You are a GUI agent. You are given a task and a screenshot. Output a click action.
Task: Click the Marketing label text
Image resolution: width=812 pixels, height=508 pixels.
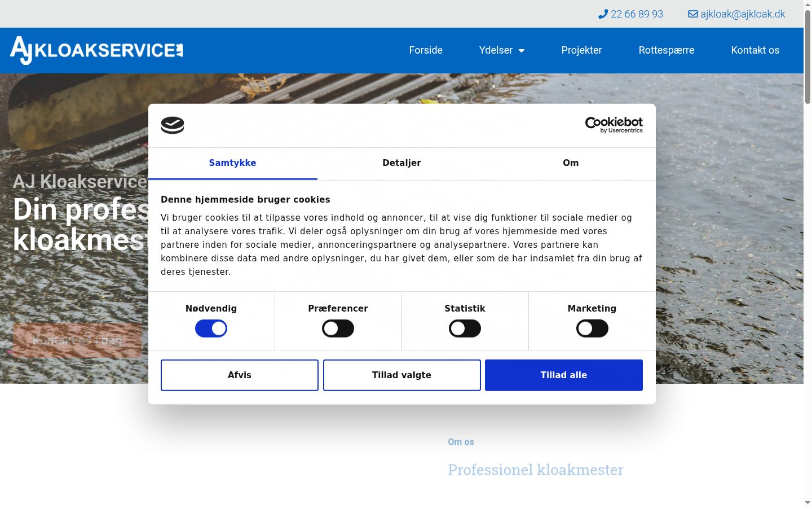592,309
